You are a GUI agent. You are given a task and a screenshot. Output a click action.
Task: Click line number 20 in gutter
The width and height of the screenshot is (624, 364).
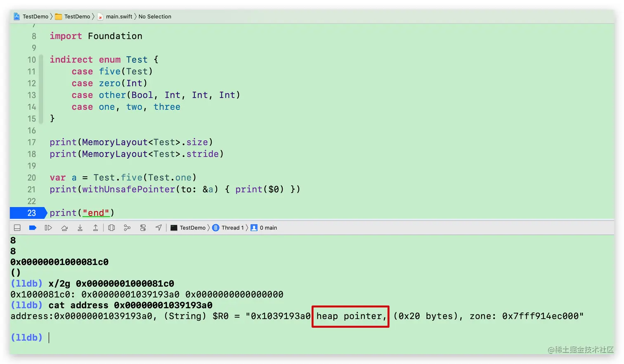tap(32, 178)
